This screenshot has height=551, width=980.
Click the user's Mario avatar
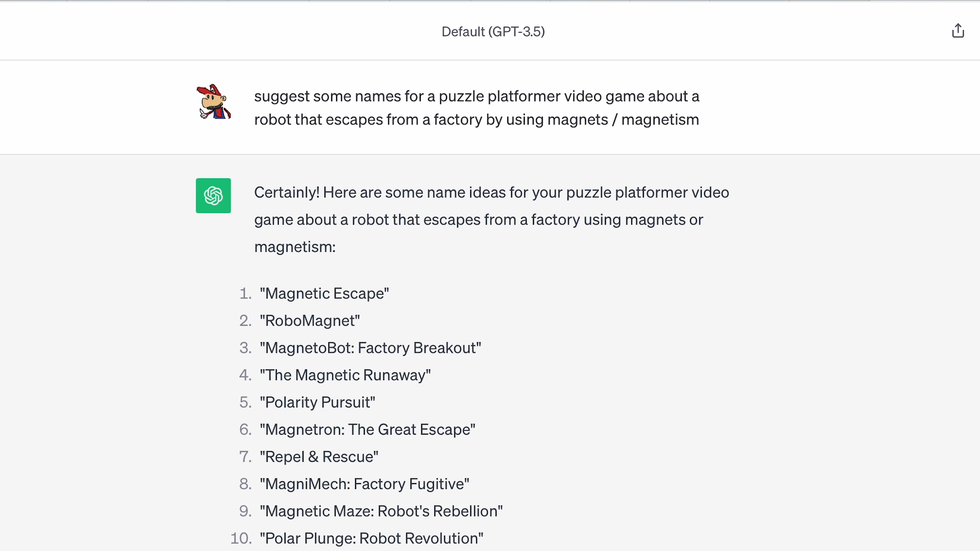click(x=213, y=102)
